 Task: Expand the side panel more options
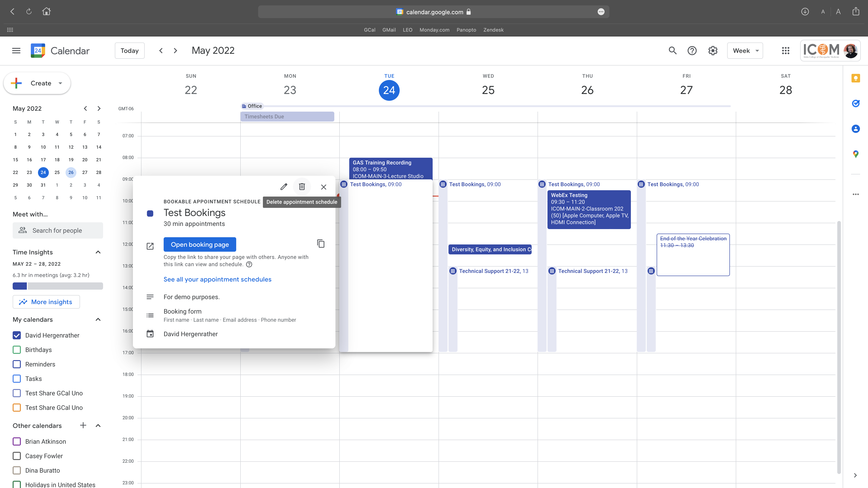tap(856, 194)
